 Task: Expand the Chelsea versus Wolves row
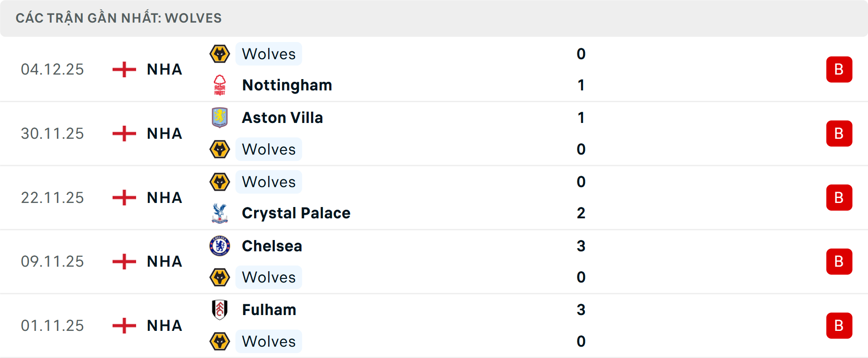pyautogui.click(x=434, y=261)
